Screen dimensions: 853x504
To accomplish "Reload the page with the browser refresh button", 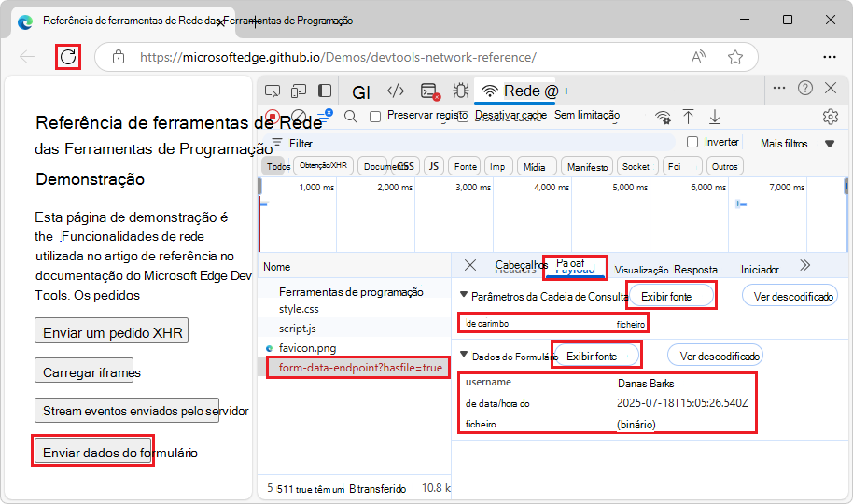I will (68, 57).
